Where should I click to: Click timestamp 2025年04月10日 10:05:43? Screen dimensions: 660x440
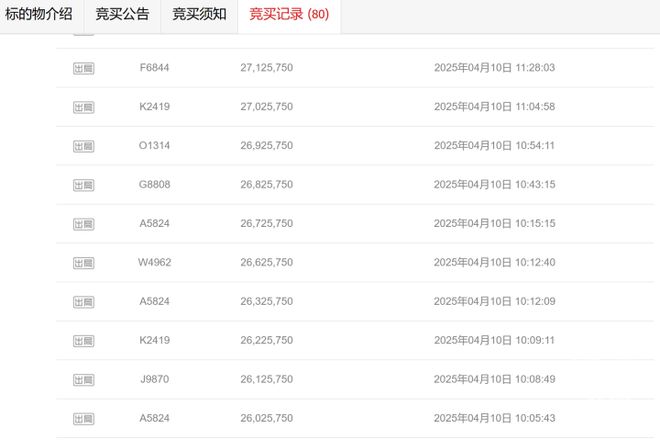[495, 418]
